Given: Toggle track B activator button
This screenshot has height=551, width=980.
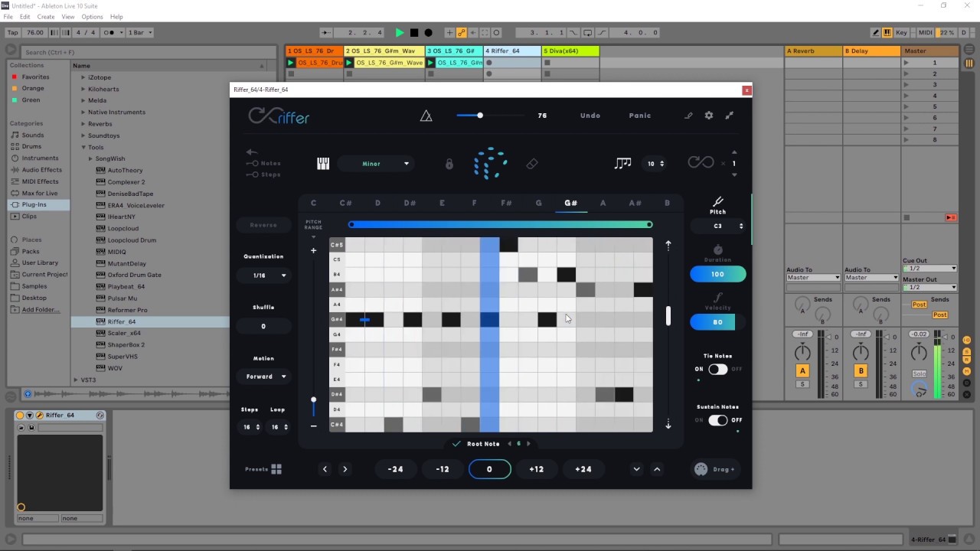Looking at the screenshot, I should point(861,370).
